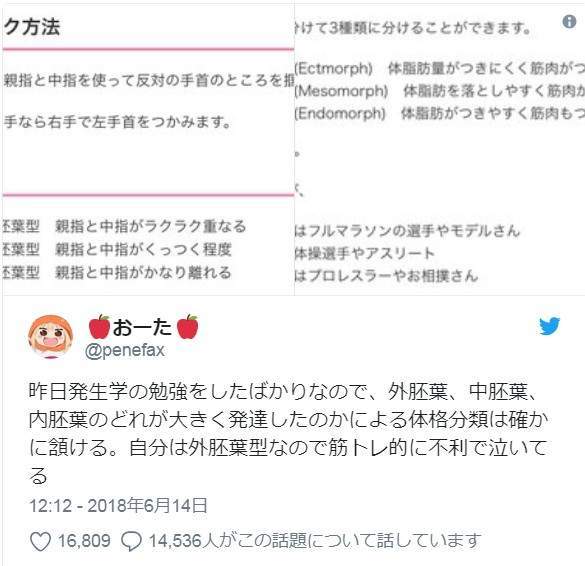
Task: Click the プロレスラーやお相撲さん text line
Action: pos(386,276)
